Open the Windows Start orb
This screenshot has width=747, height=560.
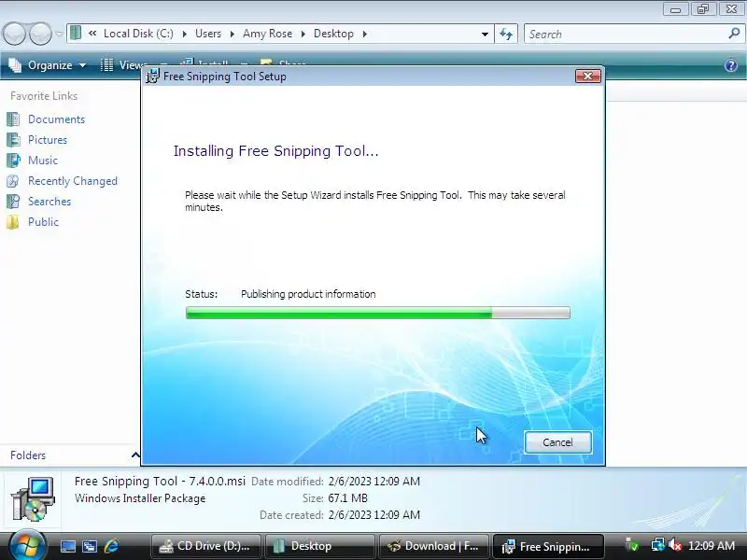[x=27, y=546]
